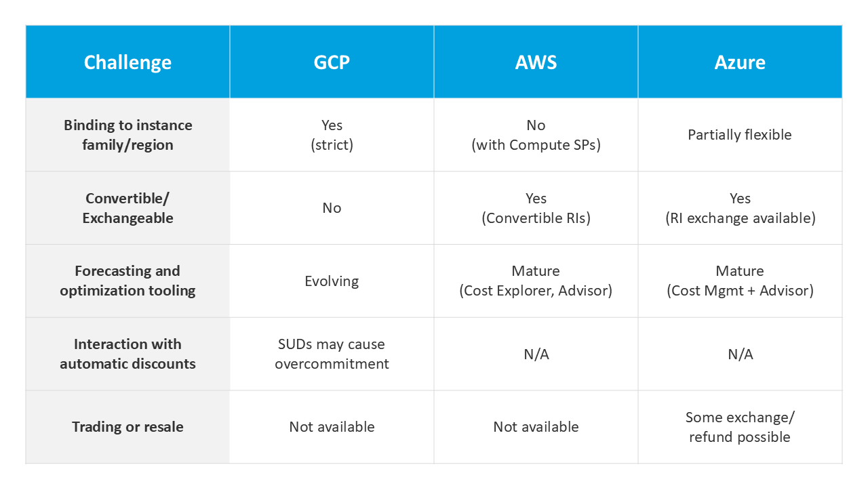The height and width of the screenshot is (488, 868).
Task: Select 'SUDs may cause overcommitment' cell
Action: (x=332, y=354)
